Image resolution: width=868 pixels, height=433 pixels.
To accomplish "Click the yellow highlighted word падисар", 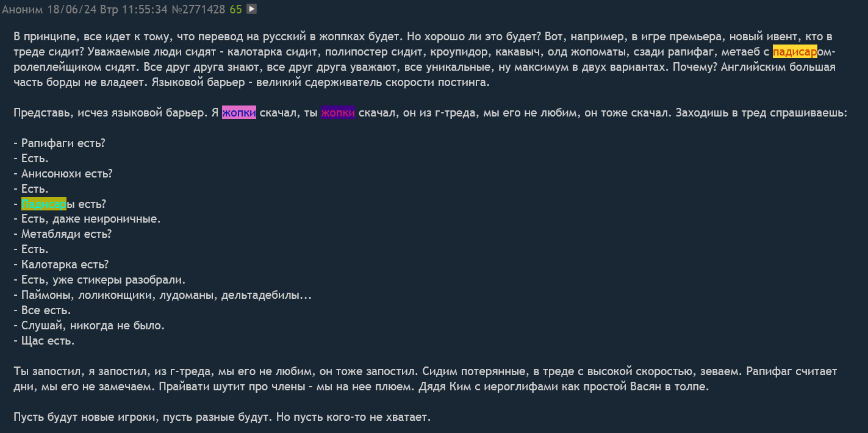I will click(795, 52).
